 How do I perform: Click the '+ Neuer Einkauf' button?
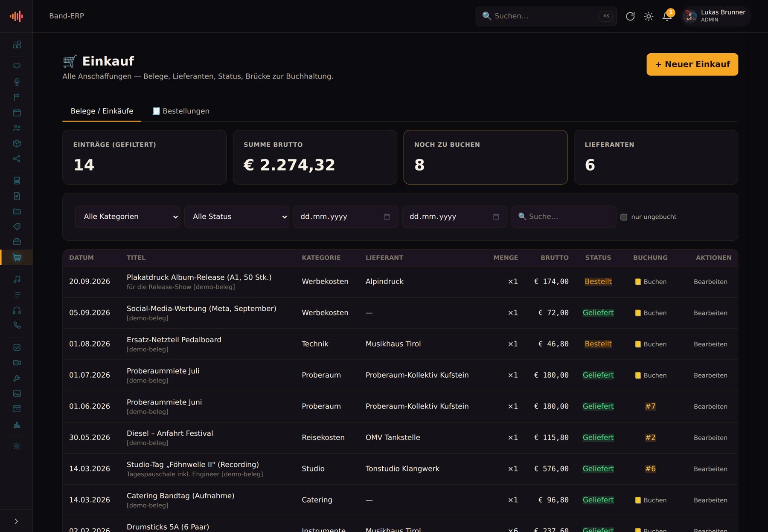[692, 64]
